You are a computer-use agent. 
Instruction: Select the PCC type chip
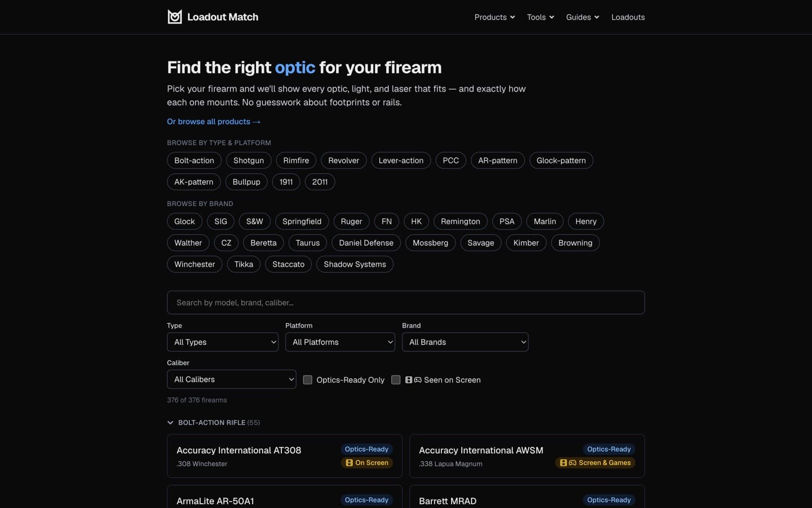(x=451, y=160)
